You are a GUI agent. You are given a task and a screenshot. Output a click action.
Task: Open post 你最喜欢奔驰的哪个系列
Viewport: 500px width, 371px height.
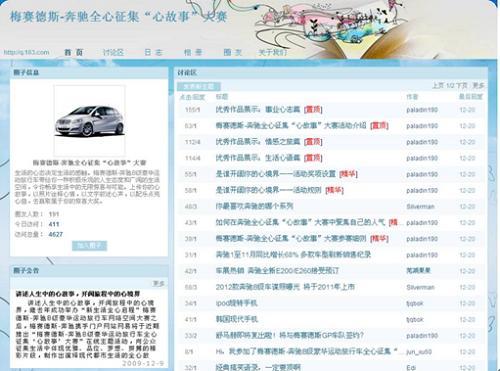click(254, 206)
